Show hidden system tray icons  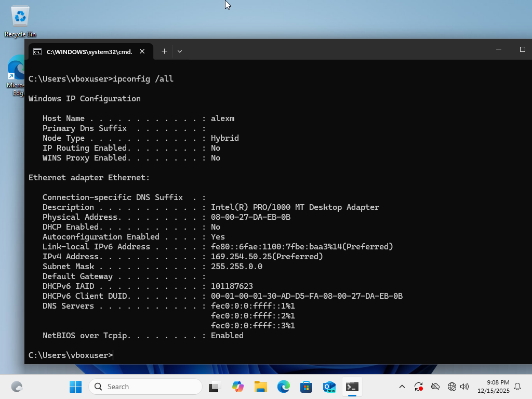click(402, 387)
